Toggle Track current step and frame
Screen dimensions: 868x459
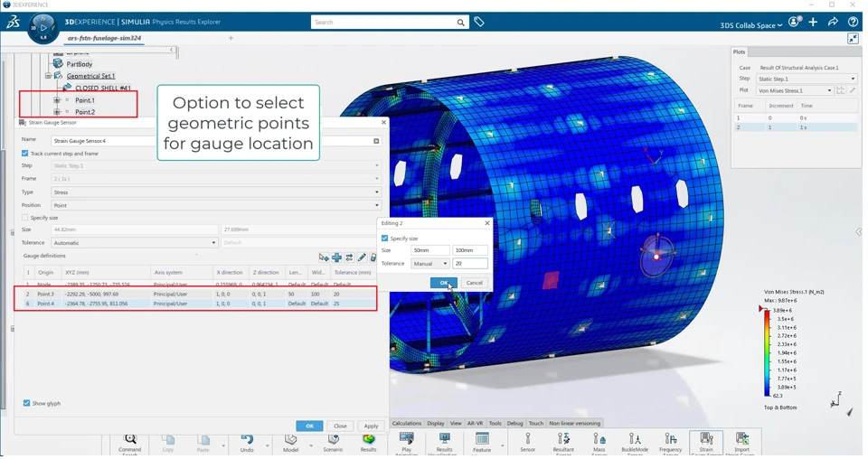click(x=25, y=154)
